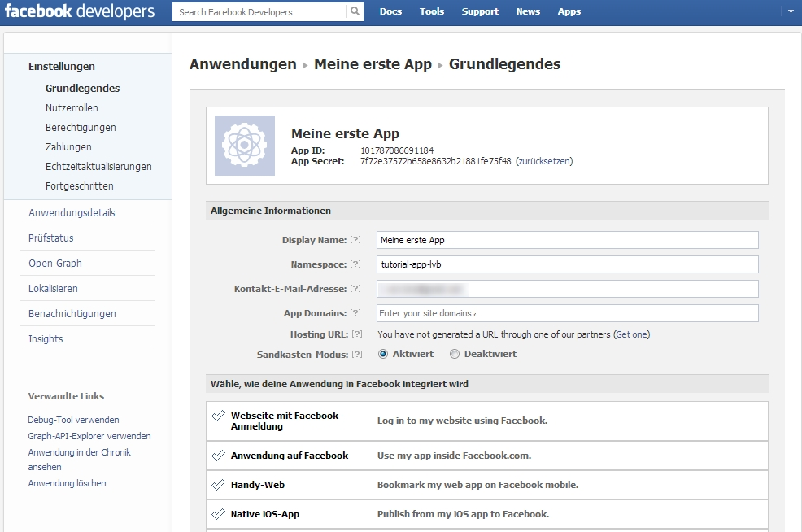Screen dimensions: 802x532
Task: Select Aktiviert for Sandkasten-Modus
Action: [x=383, y=354]
